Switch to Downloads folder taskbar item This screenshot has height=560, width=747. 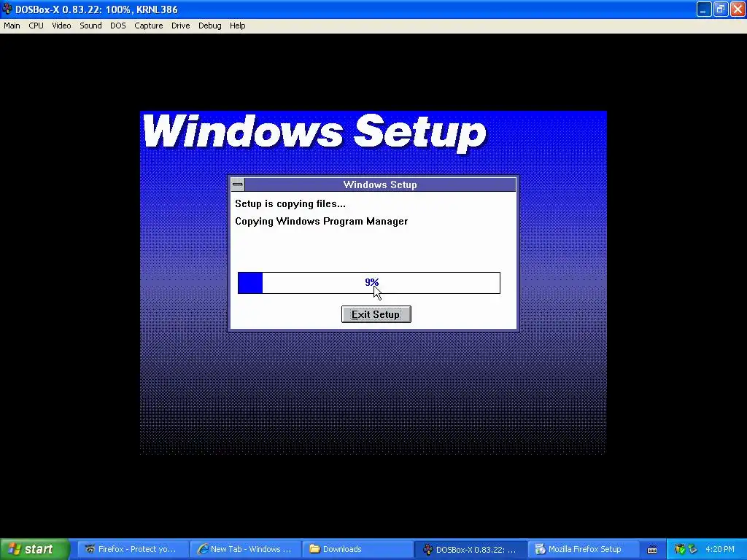click(357, 549)
